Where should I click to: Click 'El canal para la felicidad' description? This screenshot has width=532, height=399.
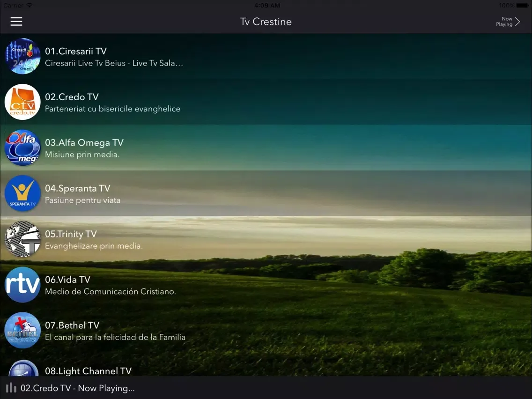click(115, 337)
